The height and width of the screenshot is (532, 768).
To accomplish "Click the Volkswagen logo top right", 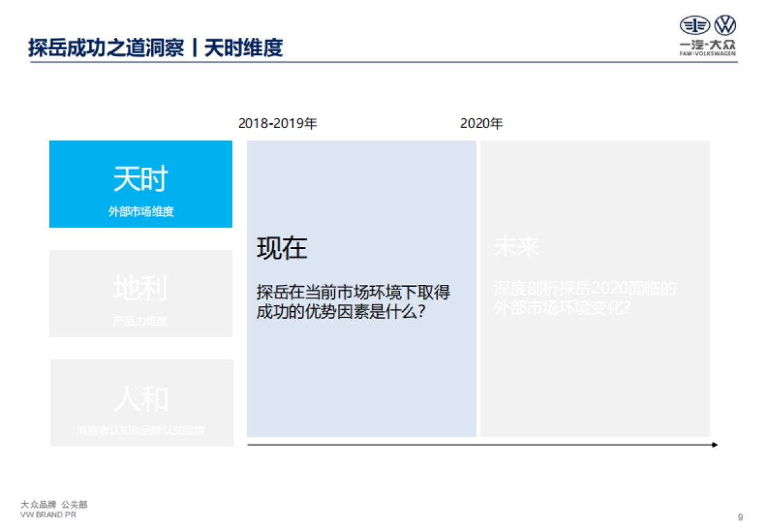I will [725, 26].
